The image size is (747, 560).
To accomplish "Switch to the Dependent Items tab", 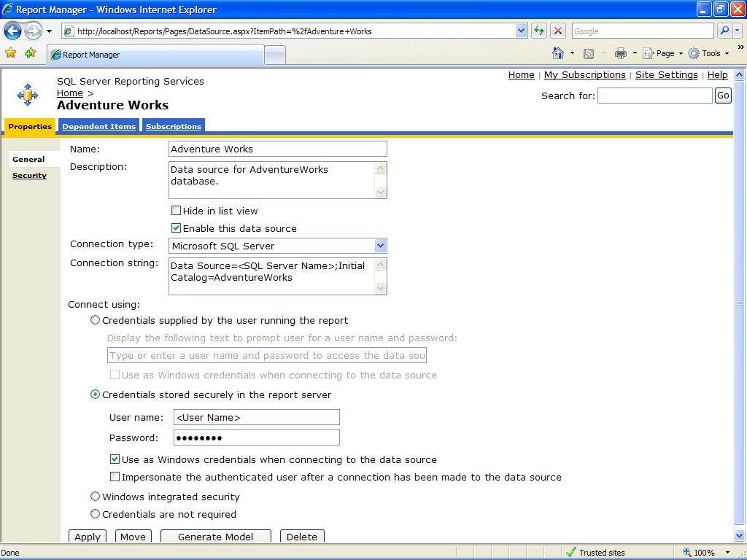I will [98, 126].
